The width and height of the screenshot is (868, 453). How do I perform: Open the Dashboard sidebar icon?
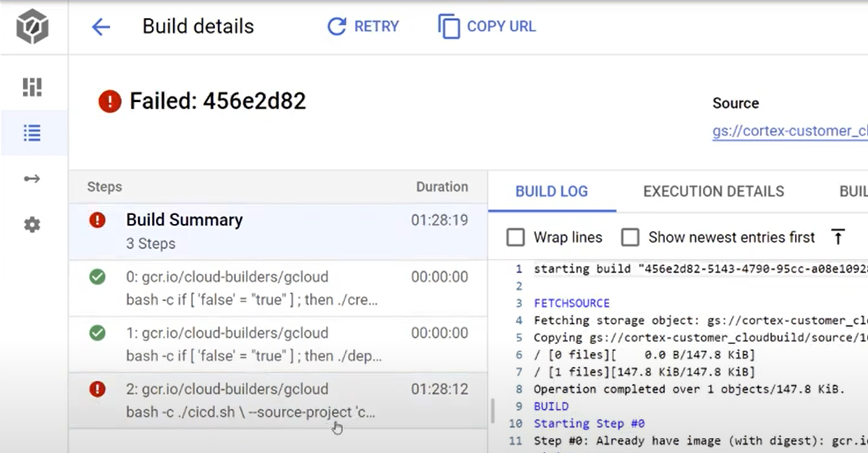click(32, 87)
